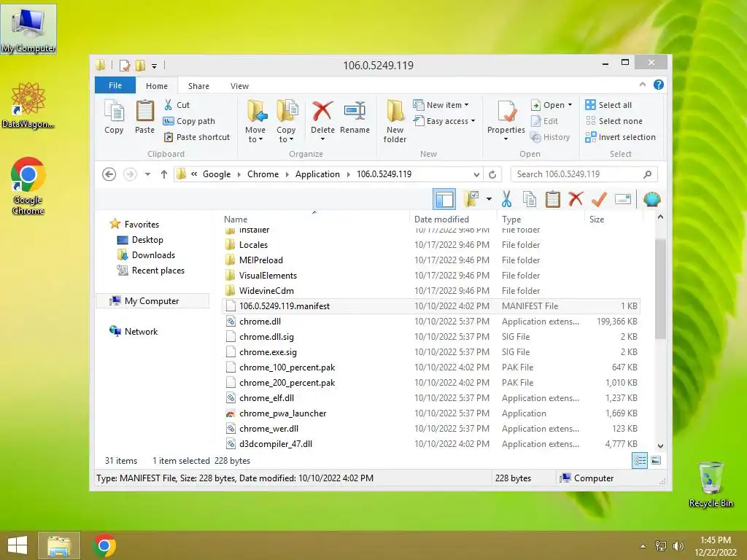
Task: Refresh the folder view
Action: (492, 174)
